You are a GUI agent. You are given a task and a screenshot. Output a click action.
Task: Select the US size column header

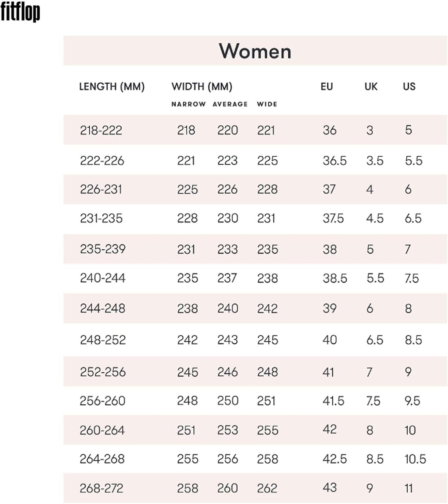click(409, 87)
